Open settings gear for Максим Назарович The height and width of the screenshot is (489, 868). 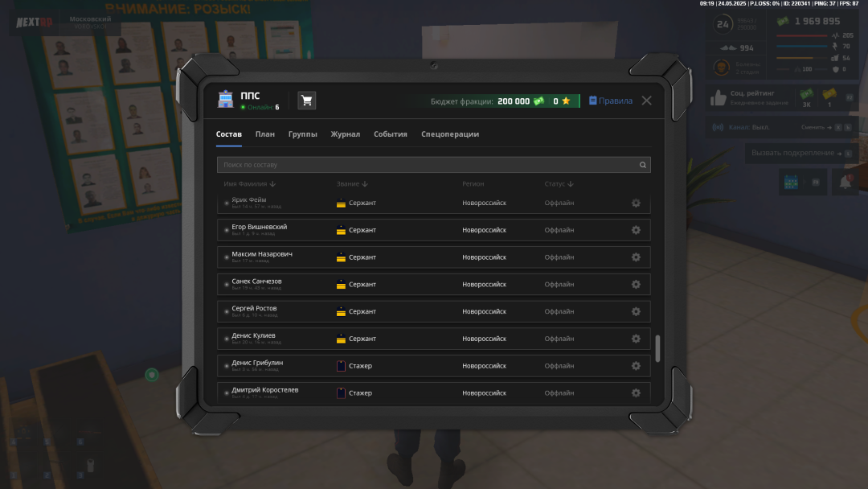[x=636, y=257]
